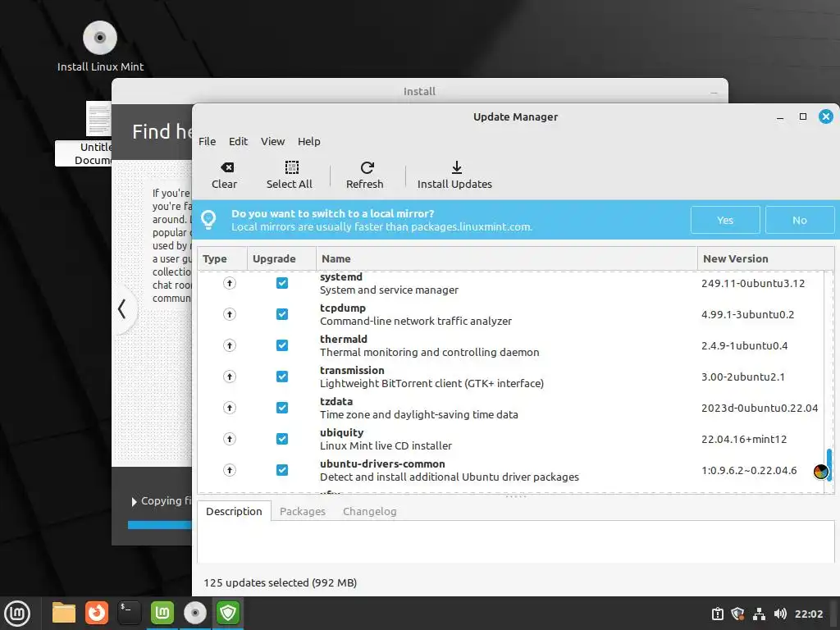This screenshot has height=630, width=840.
Task: Expand the Copying files disclosure triangle in Install
Action: [134, 502]
